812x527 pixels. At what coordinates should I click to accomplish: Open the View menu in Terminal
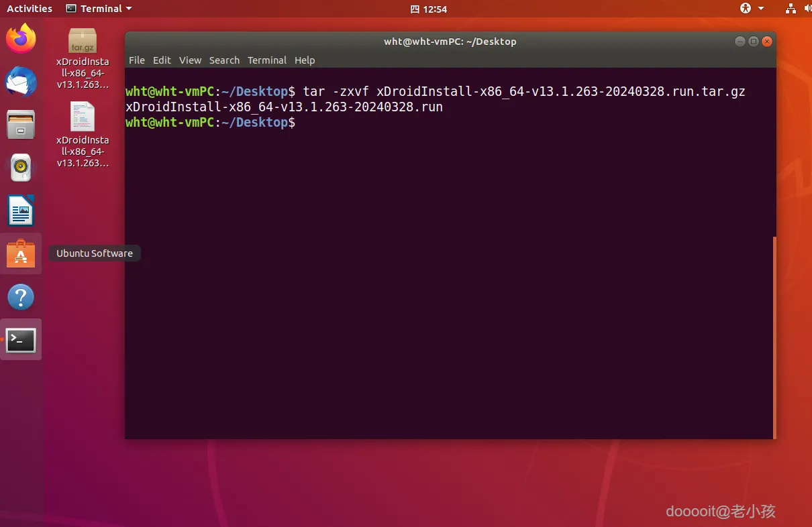190,60
